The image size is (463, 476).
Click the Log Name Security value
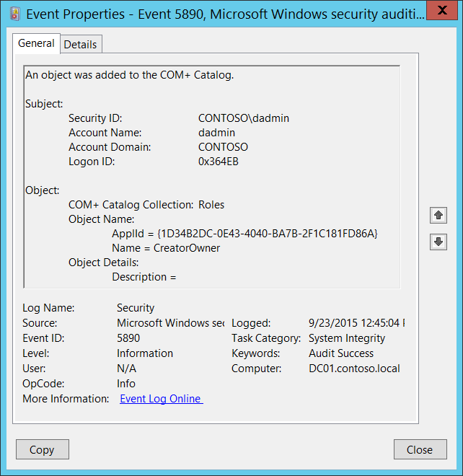[x=136, y=308]
